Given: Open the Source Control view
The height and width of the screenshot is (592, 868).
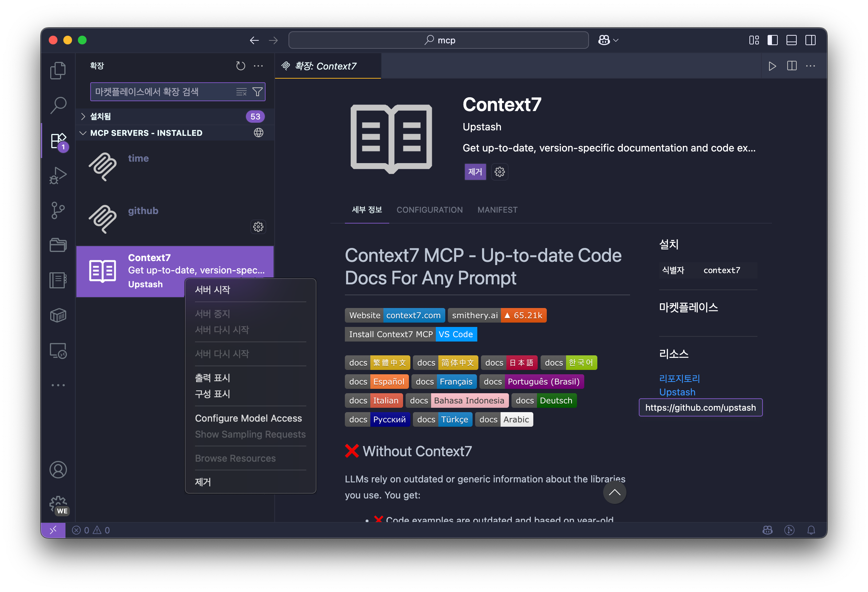Looking at the screenshot, I should coord(58,210).
